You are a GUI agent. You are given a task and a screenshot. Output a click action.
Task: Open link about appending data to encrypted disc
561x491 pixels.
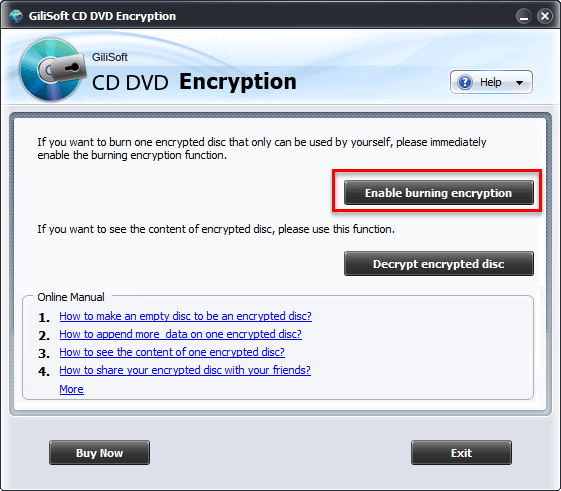180,334
